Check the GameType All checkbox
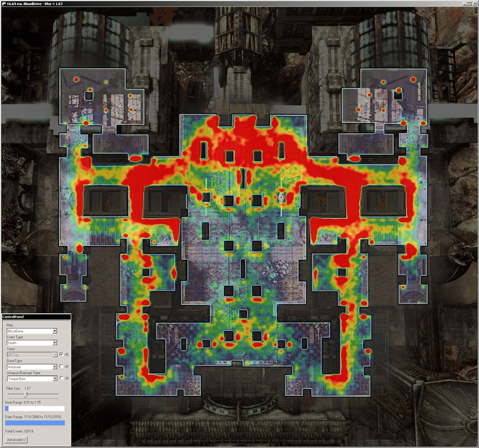479x448 pixels. click(x=61, y=366)
